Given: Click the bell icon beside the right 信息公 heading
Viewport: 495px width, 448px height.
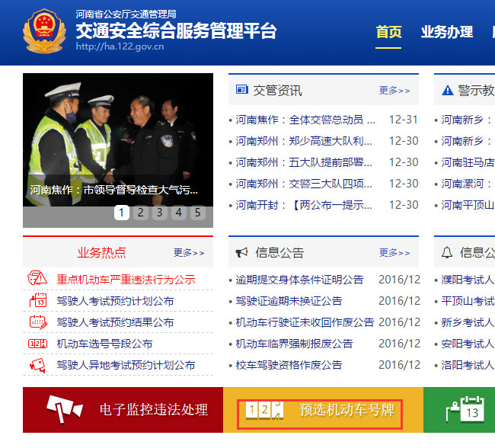Looking at the screenshot, I should (x=447, y=252).
